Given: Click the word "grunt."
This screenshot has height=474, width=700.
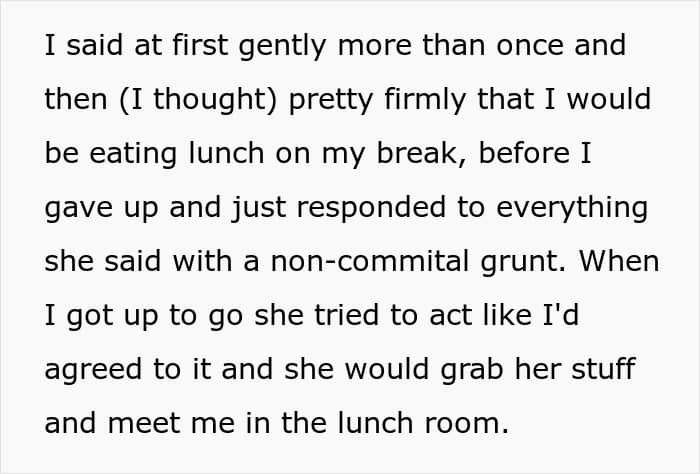Looking at the screenshot, I should pos(523,263).
